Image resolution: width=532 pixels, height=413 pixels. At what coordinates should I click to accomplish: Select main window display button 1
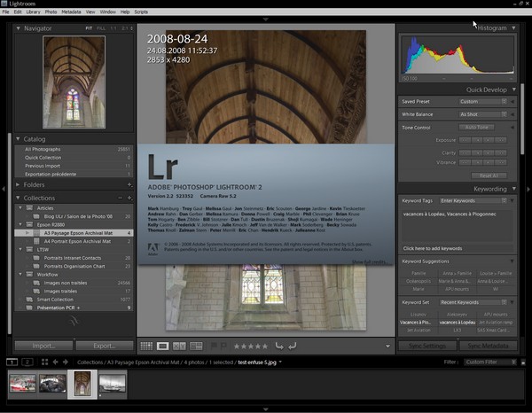click(12, 362)
